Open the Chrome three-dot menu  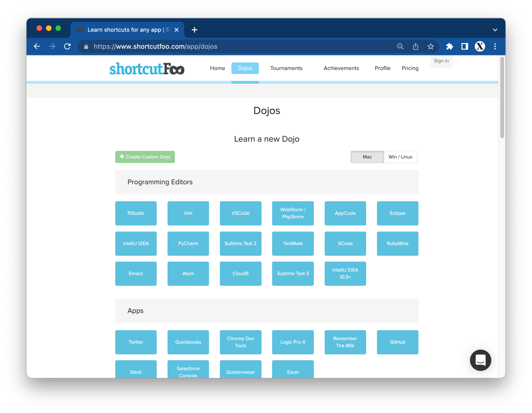(x=495, y=46)
